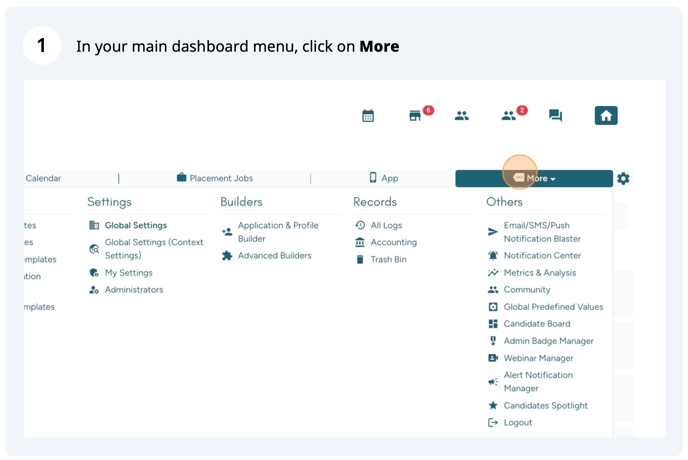Open Administrators settings
The image size is (688, 460).
pos(133,290)
